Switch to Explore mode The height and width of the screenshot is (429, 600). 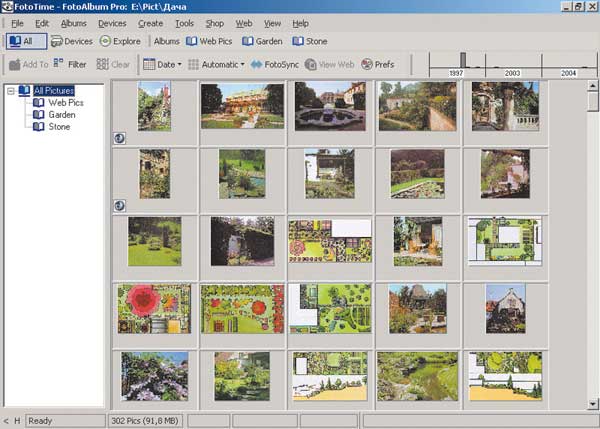pos(120,41)
